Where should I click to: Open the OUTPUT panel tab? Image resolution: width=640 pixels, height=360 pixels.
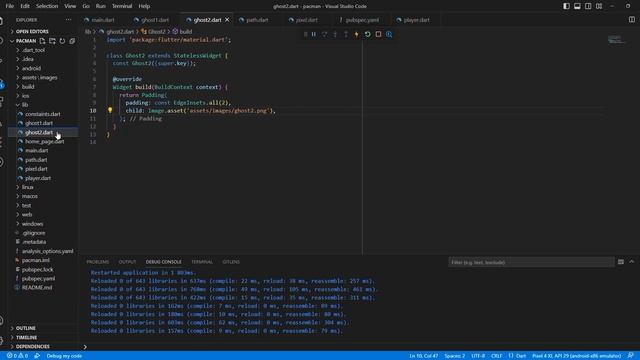[x=127, y=262]
